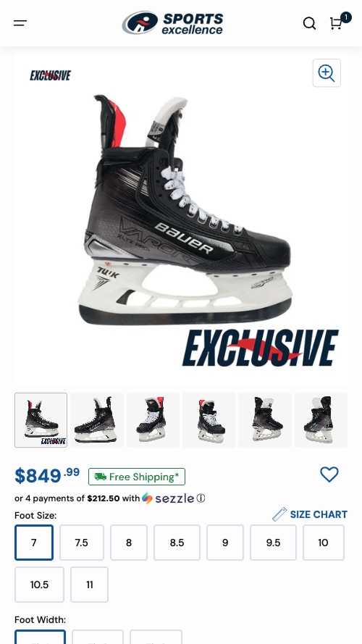Click the Free Shipping badge

point(137,477)
